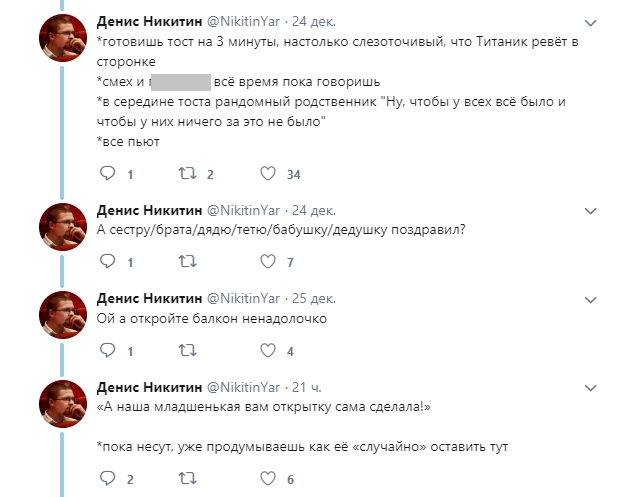Like the tweet with 34 likes

pos(267,174)
